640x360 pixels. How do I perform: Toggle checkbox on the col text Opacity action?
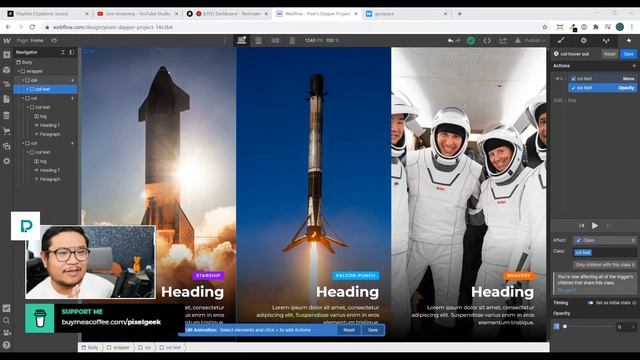click(573, 88)
